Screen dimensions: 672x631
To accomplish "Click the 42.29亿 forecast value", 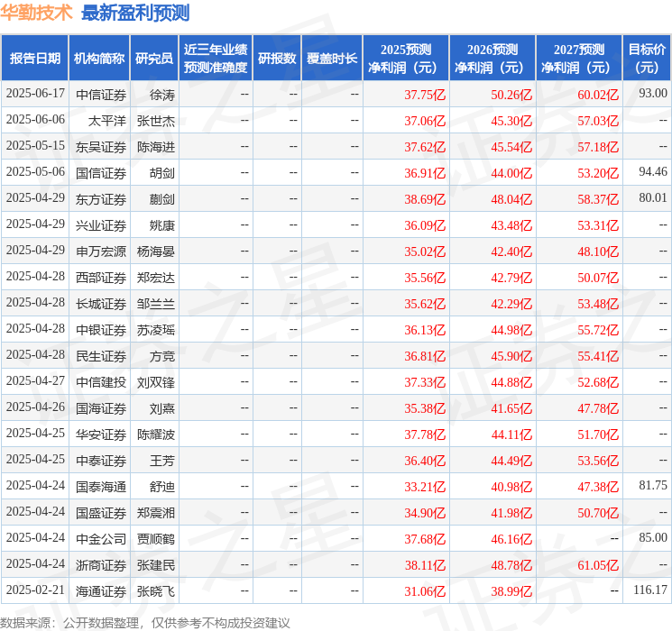I will click(511, 304).
